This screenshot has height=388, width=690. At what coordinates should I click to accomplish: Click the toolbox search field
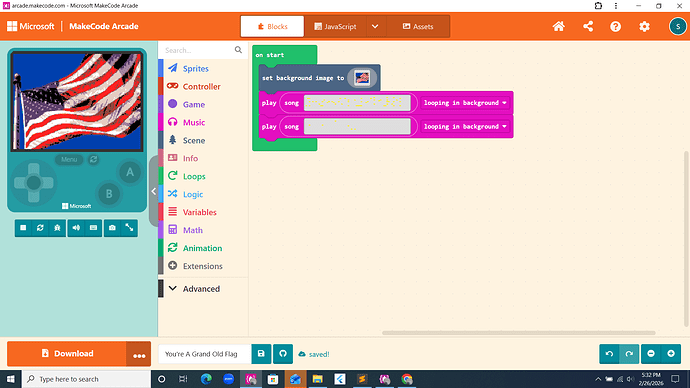(198, 50)
